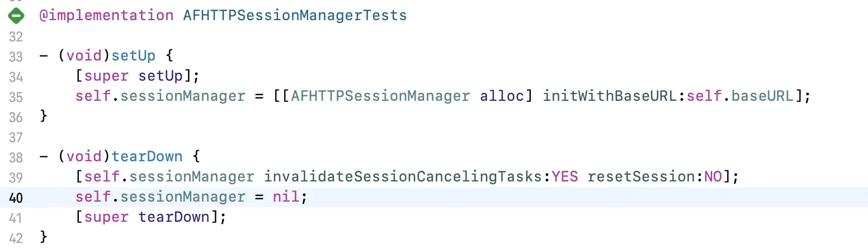Click the tearDown method name on line 38

(x=143, y=157)
